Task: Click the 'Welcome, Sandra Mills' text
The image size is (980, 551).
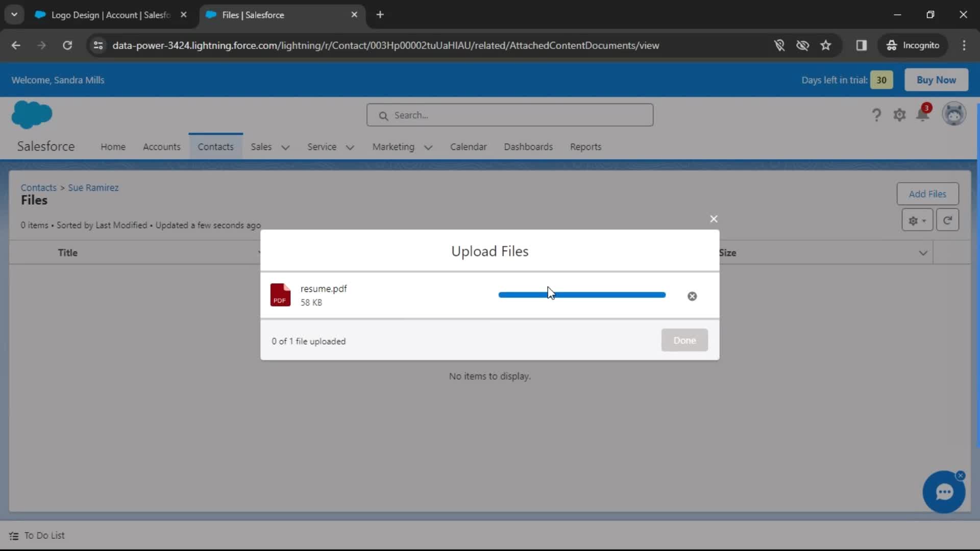Action: (58, 80)
